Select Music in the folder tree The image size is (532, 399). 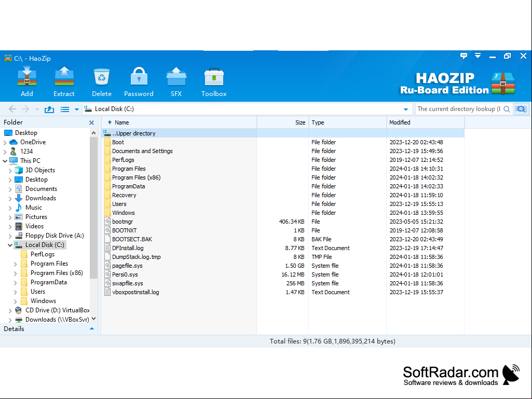[34, 208]
